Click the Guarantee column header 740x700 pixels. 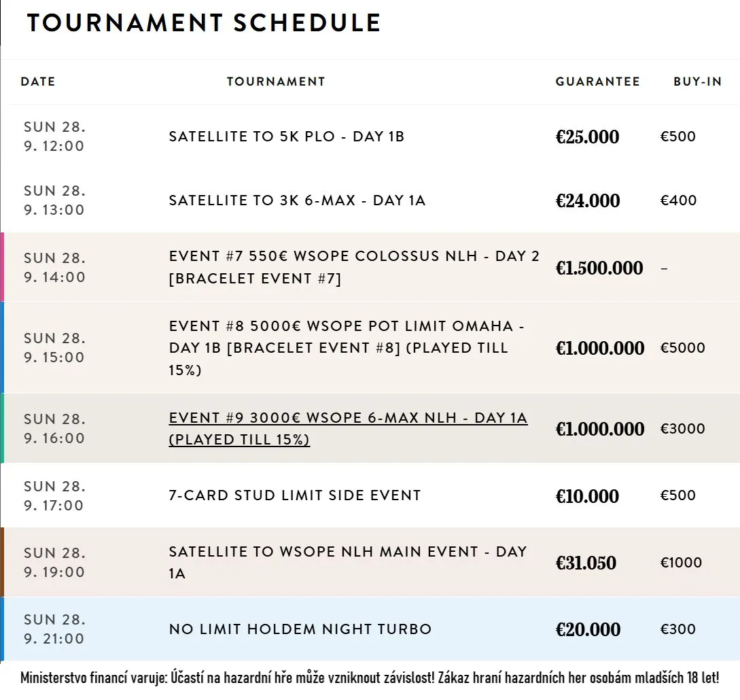click(597, 82)
